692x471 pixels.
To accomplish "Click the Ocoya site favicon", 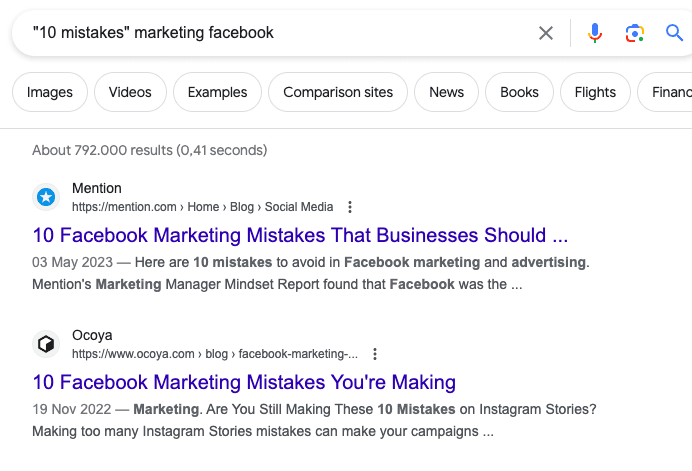I will click(x=46, y=343).
